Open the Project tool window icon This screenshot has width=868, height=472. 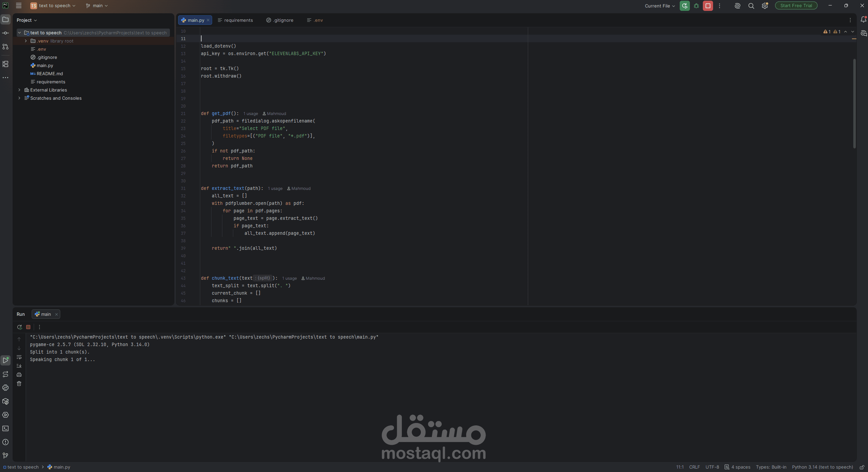coord(5,20)
